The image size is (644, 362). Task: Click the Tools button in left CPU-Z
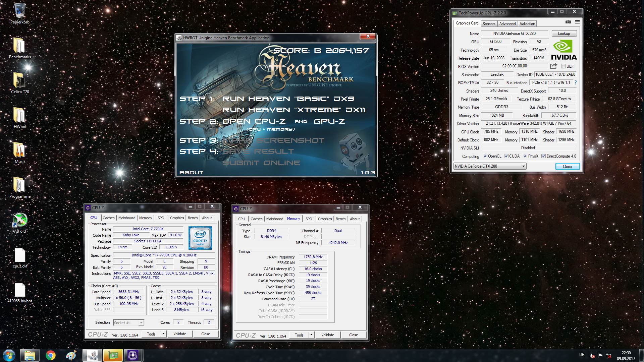pos(151,334)
